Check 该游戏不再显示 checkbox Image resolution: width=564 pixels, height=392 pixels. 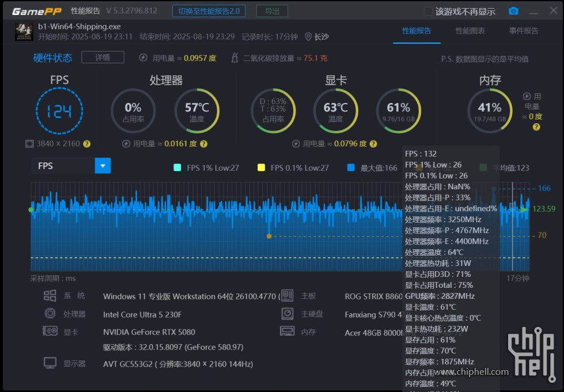pos(428,12)
